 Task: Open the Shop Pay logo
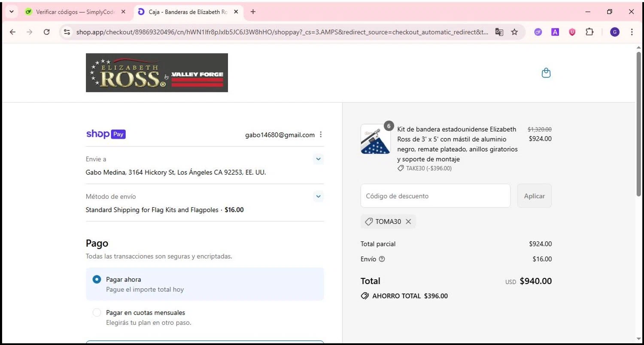click(x=106, y=134)
